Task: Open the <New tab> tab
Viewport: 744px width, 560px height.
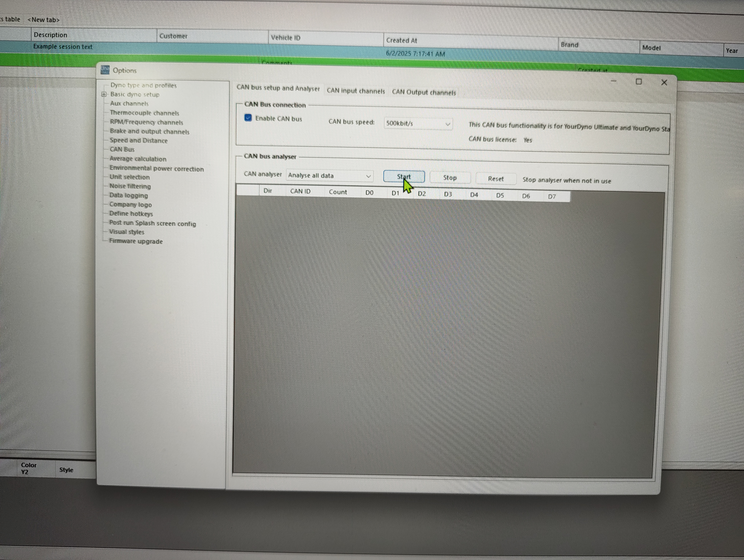Action: 43,20
